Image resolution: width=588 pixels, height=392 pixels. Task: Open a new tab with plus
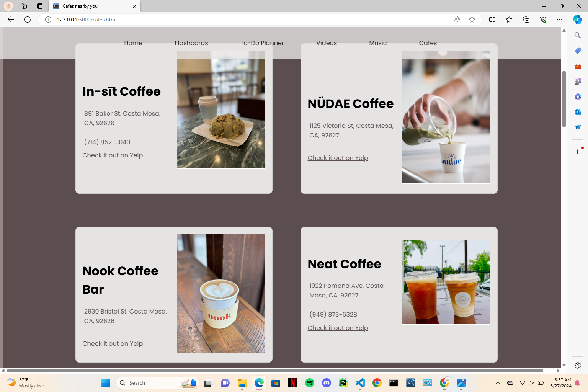pyautogui.click(x=147, y=6)
